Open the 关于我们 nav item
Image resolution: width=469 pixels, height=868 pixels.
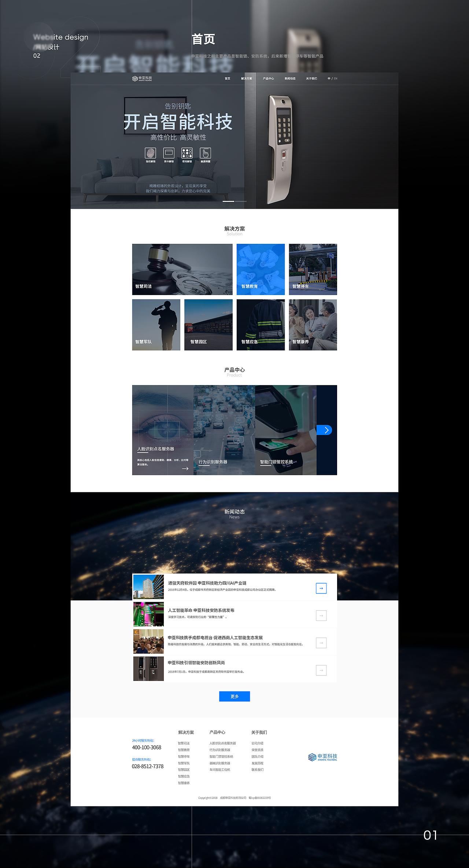pyautogui.click(x=311, y=79)
